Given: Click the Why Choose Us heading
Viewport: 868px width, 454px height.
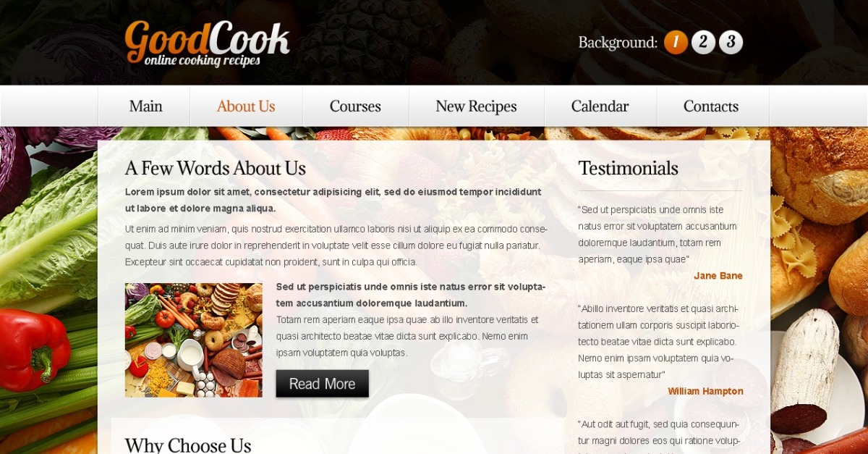Looking at the screenshot, I should (x=188, y=445).
